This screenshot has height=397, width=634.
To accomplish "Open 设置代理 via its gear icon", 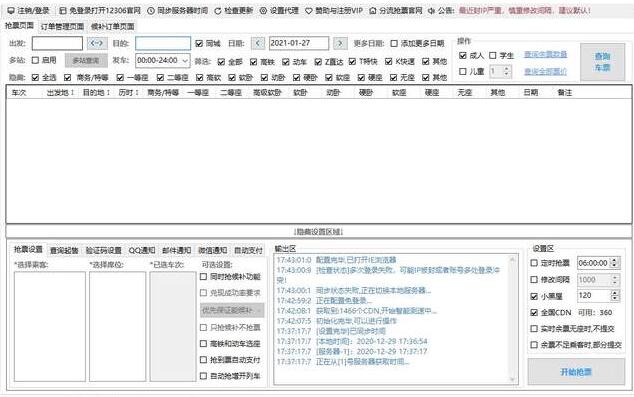I will [x=263, y=11].
